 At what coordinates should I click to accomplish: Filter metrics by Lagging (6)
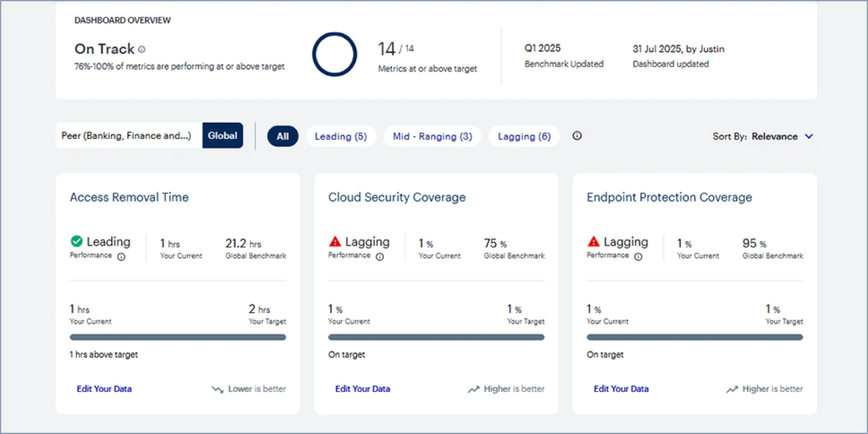coord(524,136)
